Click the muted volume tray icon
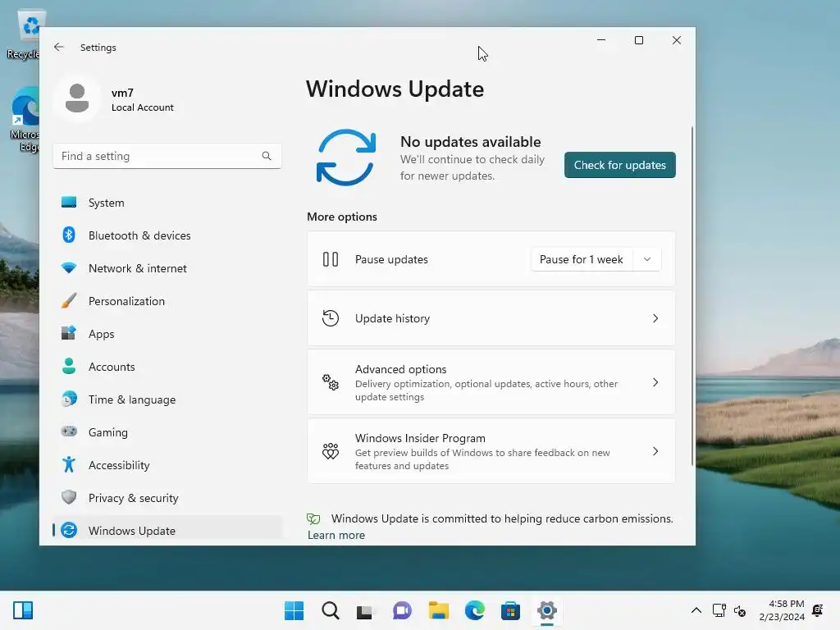Screen dimensions: 840x630 [740, 610]
